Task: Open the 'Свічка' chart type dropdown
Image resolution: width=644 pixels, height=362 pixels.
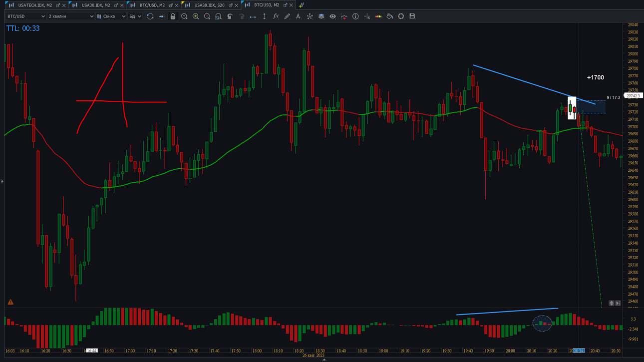Action: tap(111, 16)
